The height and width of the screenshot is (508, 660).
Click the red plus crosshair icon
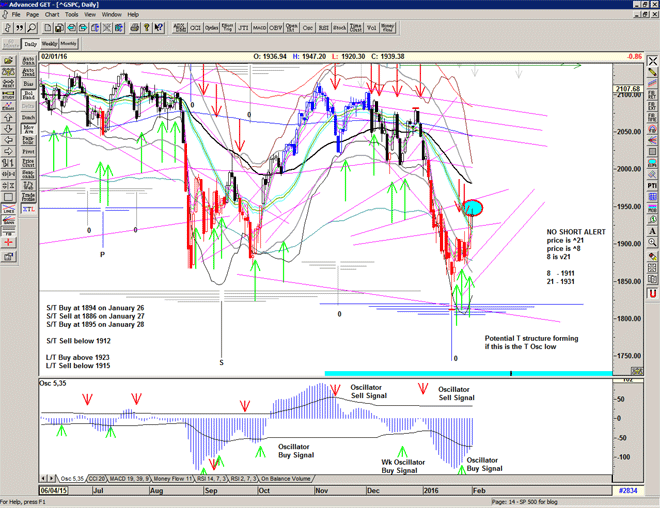point(7,240)
